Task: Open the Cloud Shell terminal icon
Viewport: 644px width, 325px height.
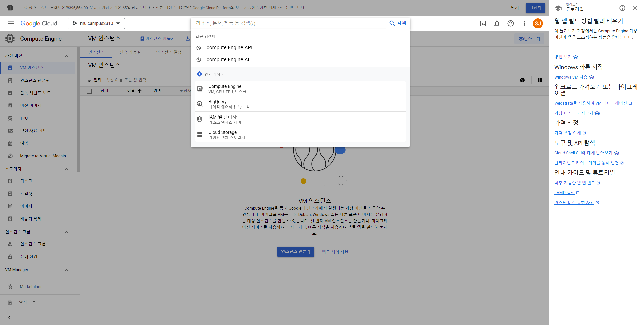Action: click(483, 23)
